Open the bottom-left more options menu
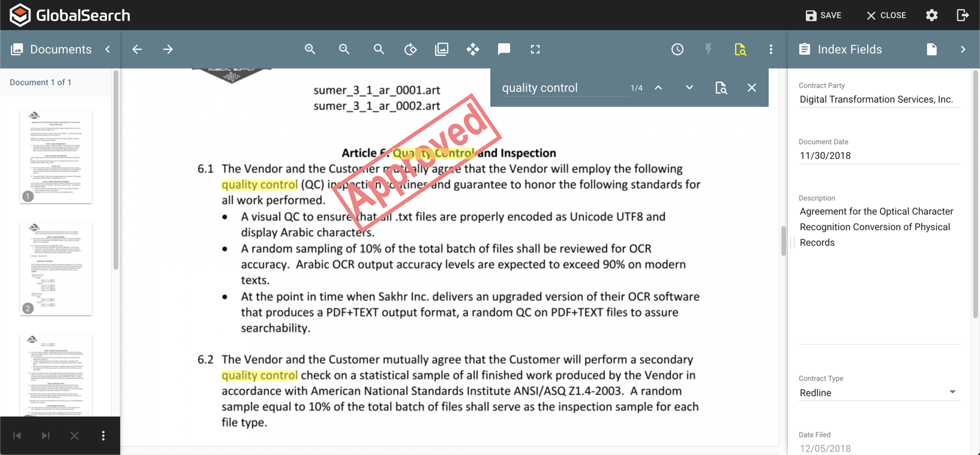Image resolution: width=980 pixels, height=455 pixels. click(103, 436)
